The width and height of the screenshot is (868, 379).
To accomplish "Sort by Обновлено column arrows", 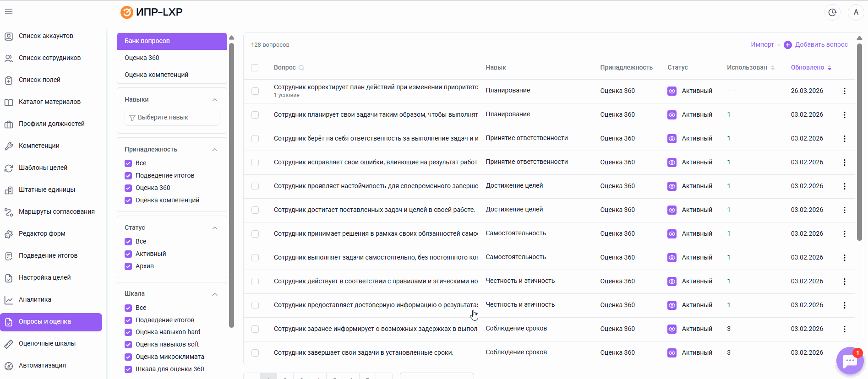I will point(830,68).
